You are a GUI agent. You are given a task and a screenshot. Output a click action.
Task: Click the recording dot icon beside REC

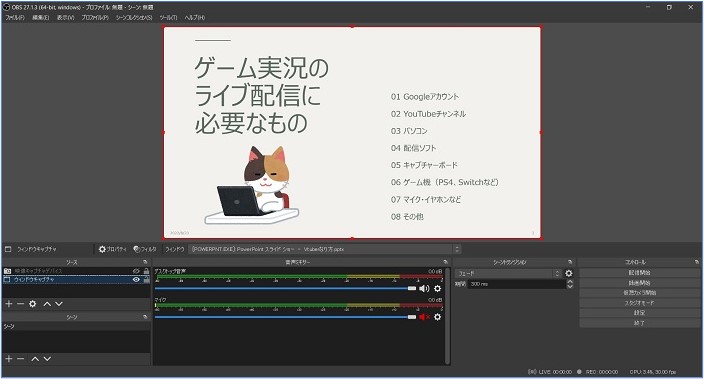(579, 372)
